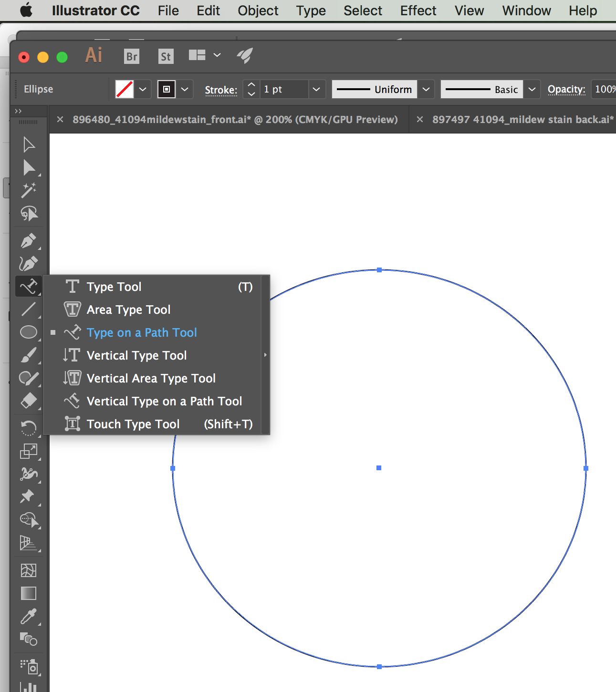The height and width of the screenshot is (692, 616).
Task: Tear off the type tools flyout panel
Action: 265,355
